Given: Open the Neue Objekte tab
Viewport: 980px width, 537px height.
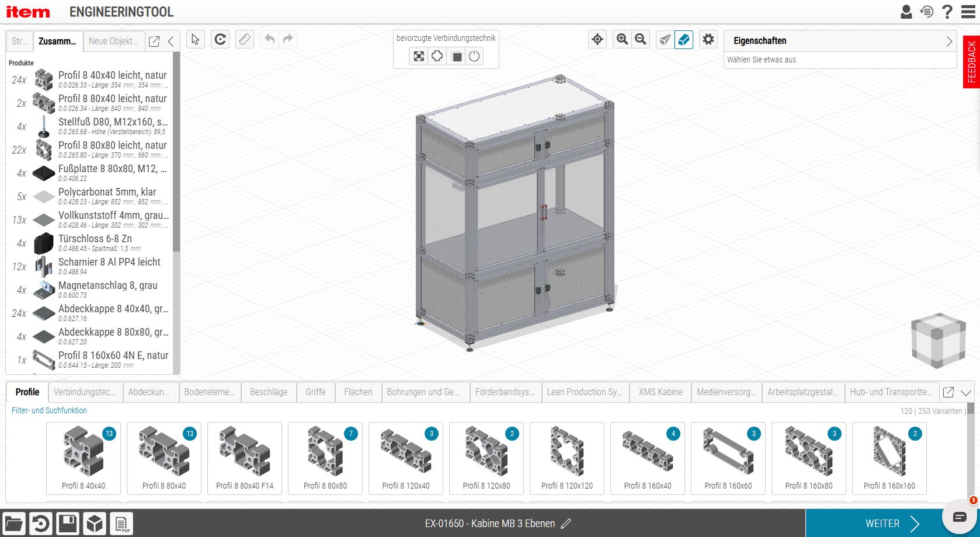Looking at the screenshot, I should (x=114, y=41).
